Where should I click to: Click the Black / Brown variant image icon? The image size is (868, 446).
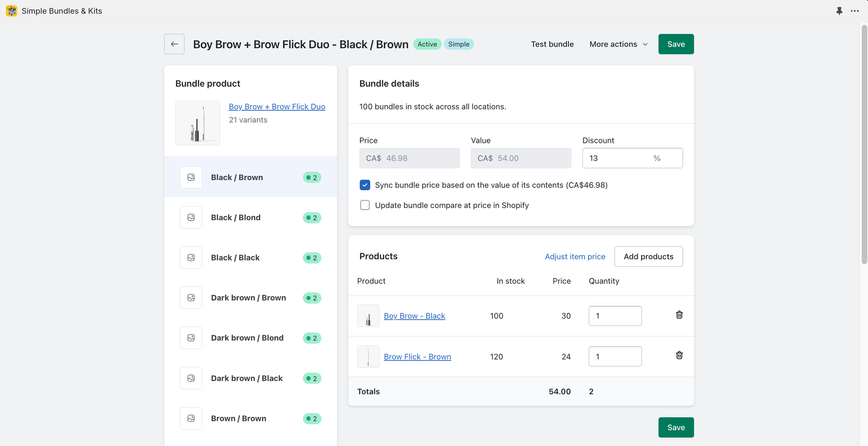(x=191, y=177)
